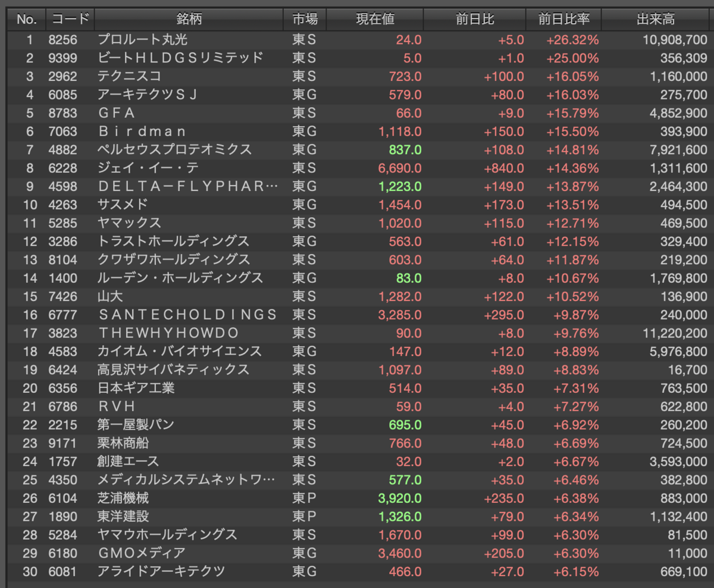Click row number 30
The height and width of the screenshot is (588, 714).
(x=30, y=571)
